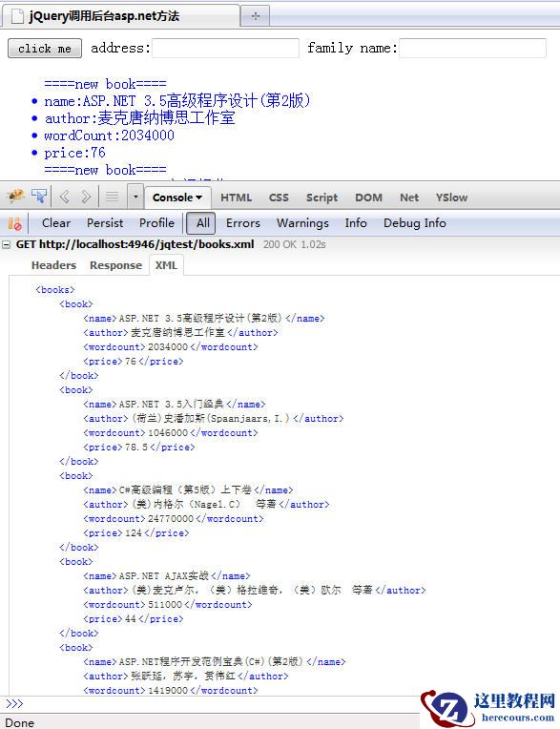This screenshot has width=560, height=729.
Task: Click the page text 'wordCount:2034000'
Action: click(x=109, y=135)
